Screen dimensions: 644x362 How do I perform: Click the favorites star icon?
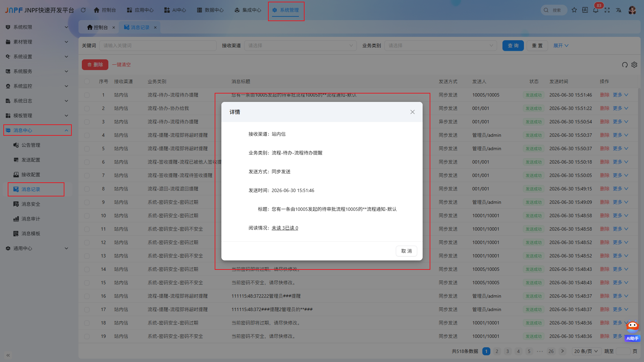574,10
